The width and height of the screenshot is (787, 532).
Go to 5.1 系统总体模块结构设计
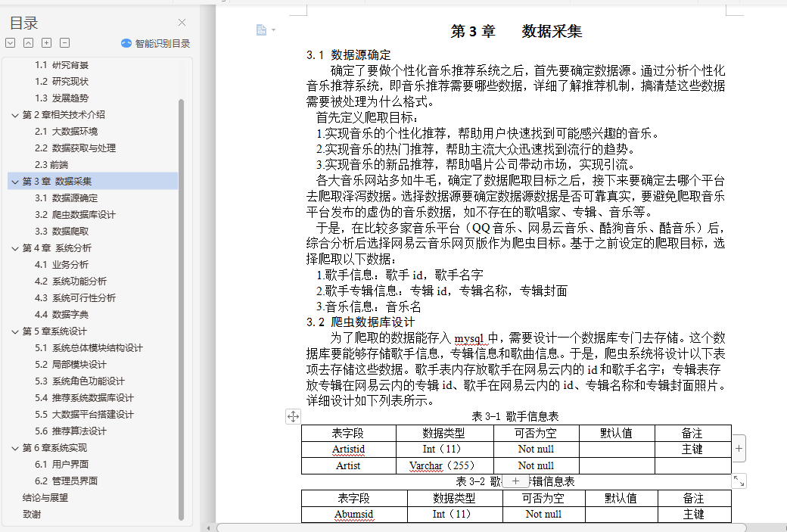(89, 348)
